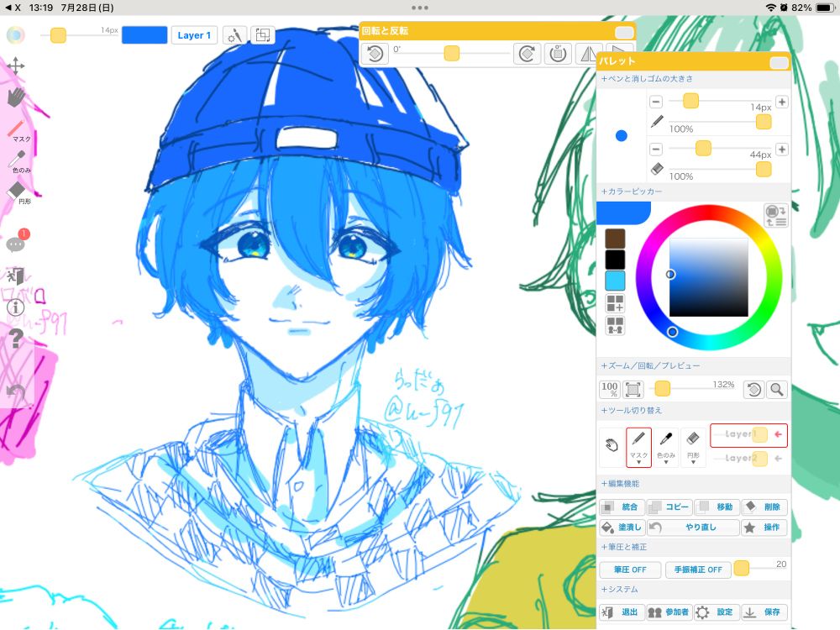Viewport: 840px width, 630px height.
Task: Flip canvas horizontally in 回転と反転 panel
Action: click(x=587, y=54)
